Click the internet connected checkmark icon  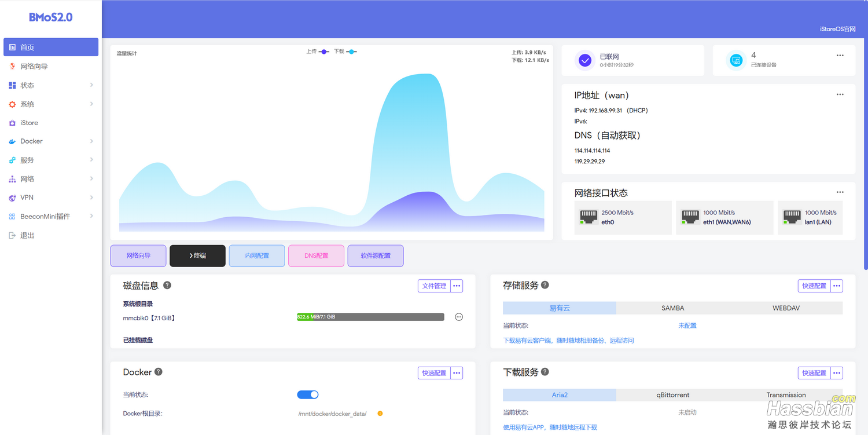(x=585, y=60)
